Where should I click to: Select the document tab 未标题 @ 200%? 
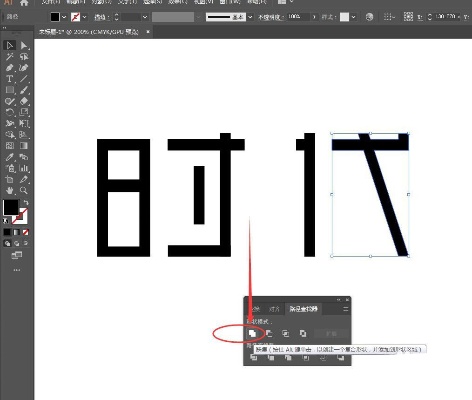(x=89, y=32)
